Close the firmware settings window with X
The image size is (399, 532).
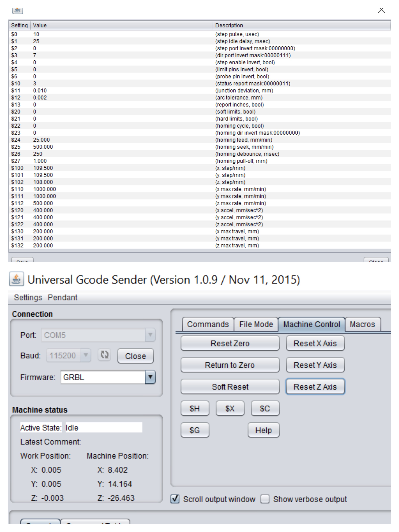tap(381, 10)
